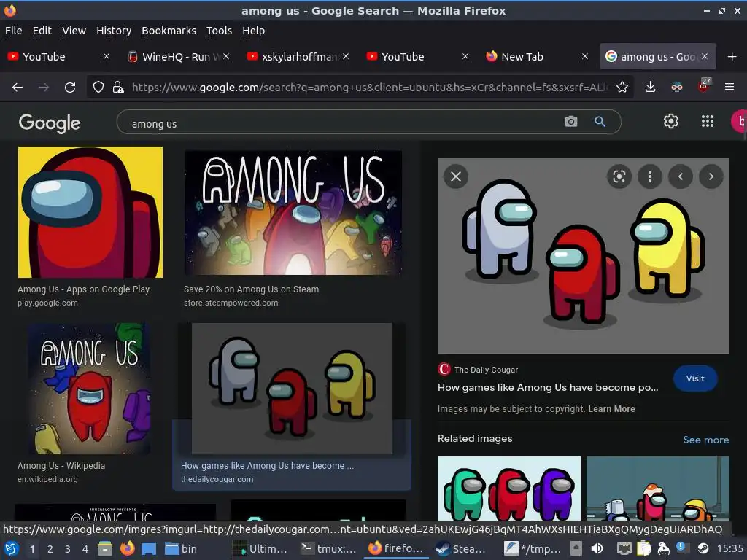Click 'Among Us - Apps on Google Play' caption

tap(83, 289)
